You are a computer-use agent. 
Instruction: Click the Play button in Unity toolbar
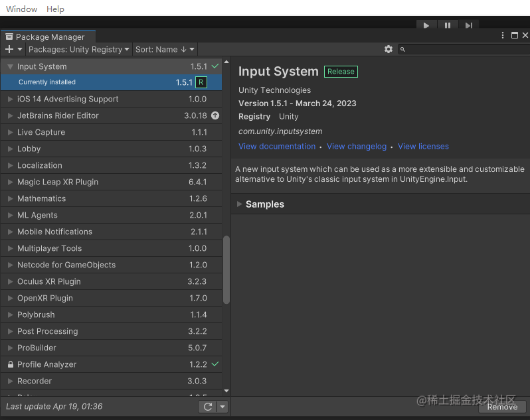(x=426, y=25)
